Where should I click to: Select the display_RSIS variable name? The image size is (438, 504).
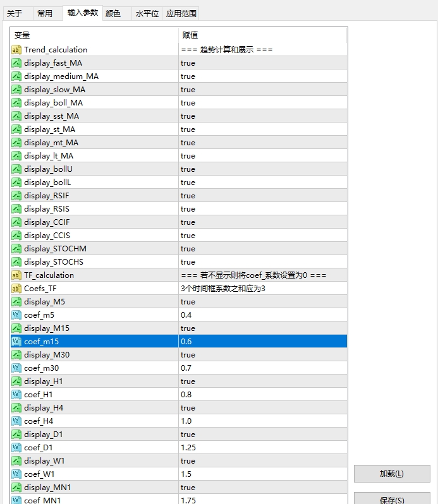click(47, 209)
